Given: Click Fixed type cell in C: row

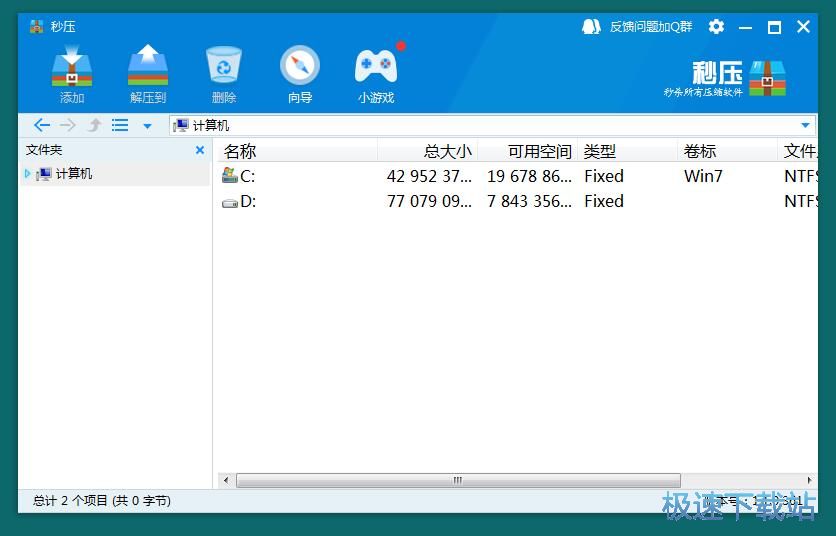Looking at the screenshot, I should (x=604, y=176).
